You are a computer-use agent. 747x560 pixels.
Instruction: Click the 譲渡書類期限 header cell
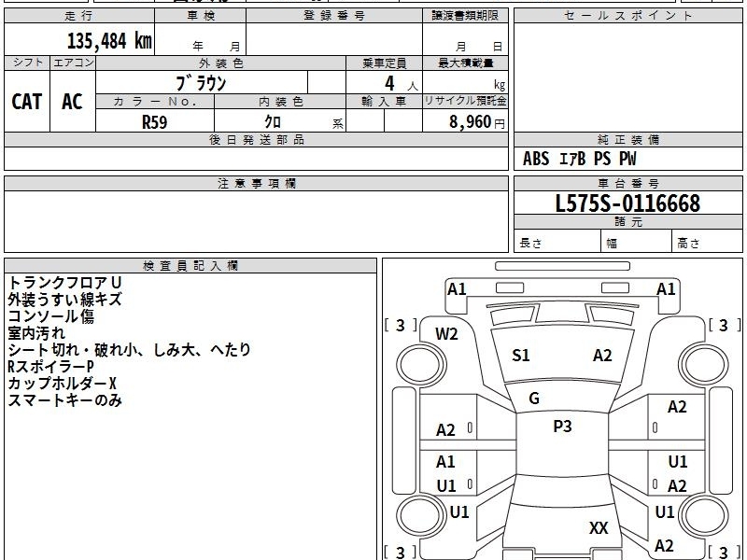(x=465, y=16)
